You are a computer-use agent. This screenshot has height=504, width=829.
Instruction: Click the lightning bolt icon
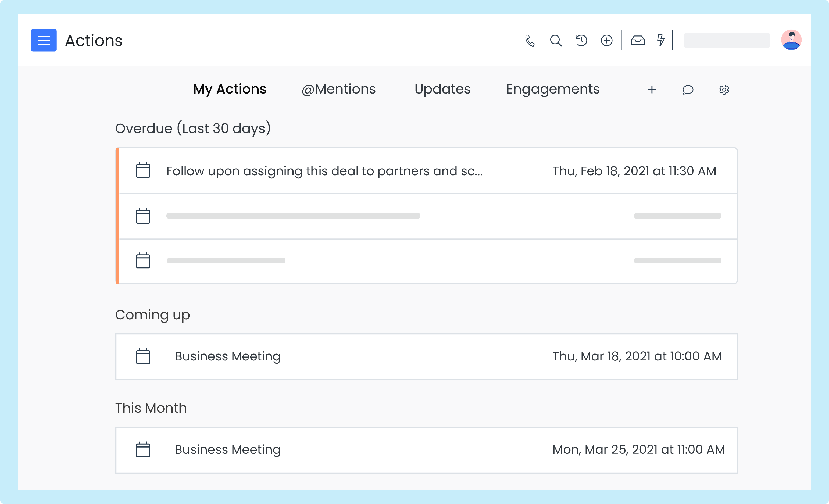pyautogui.click(x=661, y=40)
